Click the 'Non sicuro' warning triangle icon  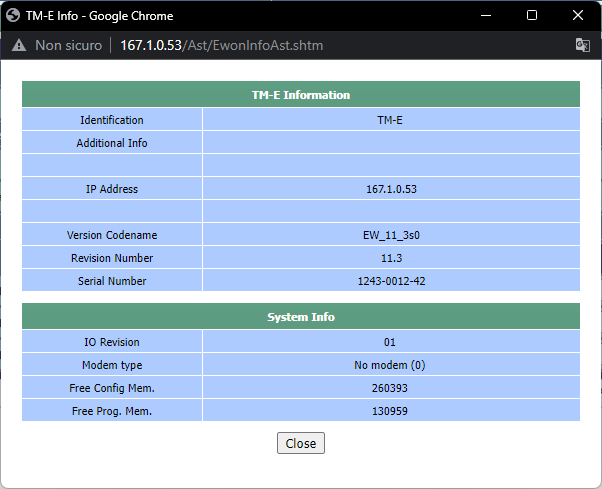(18, 45)
